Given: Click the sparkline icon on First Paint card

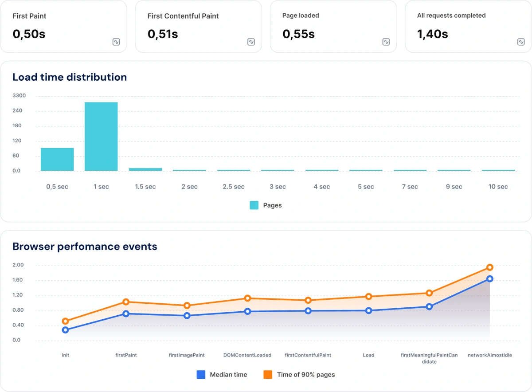Looking at the screenshot, I should 116,42.
